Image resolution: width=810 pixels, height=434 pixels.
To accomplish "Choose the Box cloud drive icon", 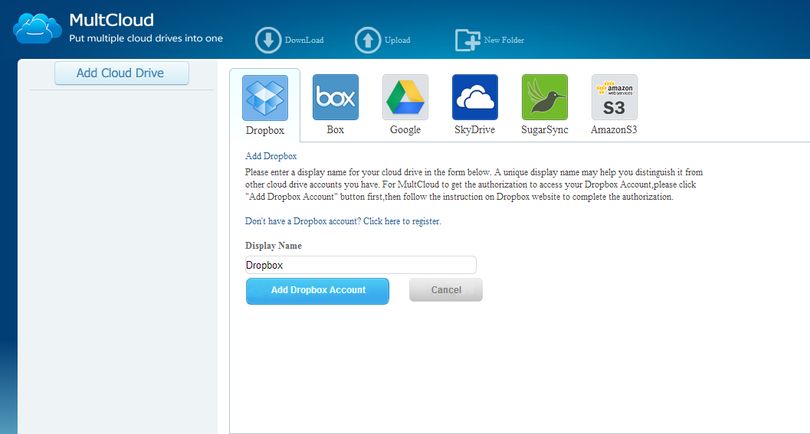I will tap(335, 97).
